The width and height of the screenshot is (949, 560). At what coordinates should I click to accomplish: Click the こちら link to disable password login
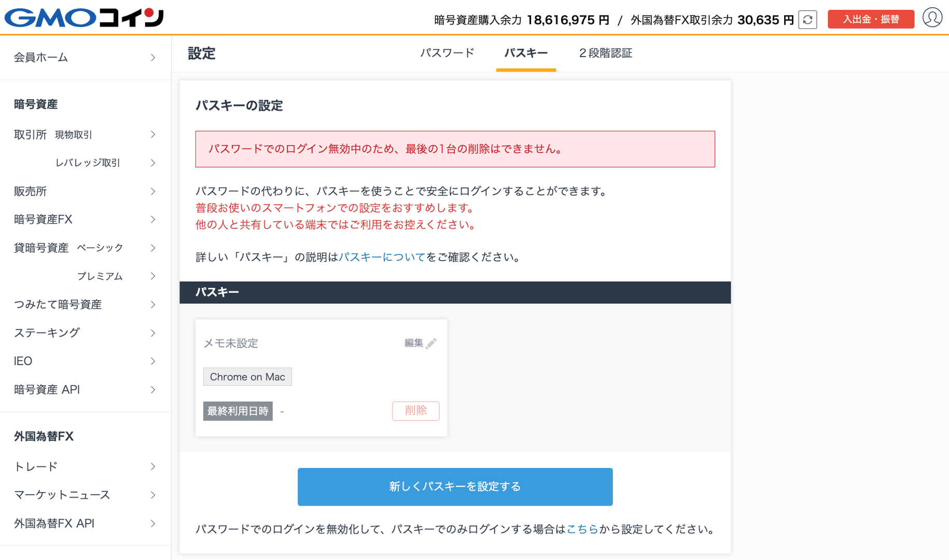tap(582, 529)
